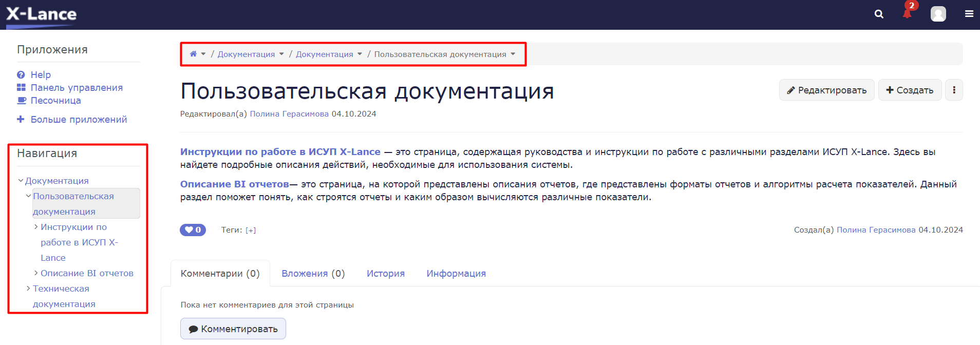Open notifications bell with badge 2
The width and height of the screenshot is (980, 345).
(908, 12)
